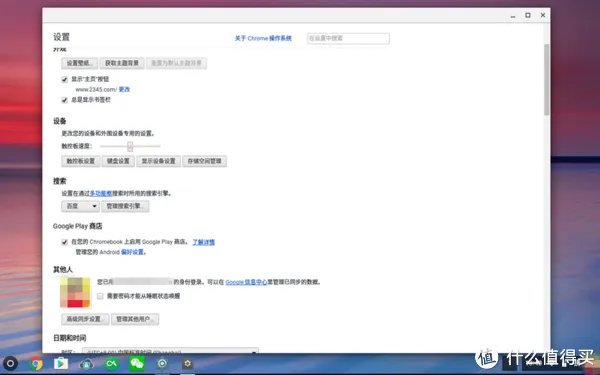
Task: Click the 日期和时间 section heading
Action: [x=70, y=338]
